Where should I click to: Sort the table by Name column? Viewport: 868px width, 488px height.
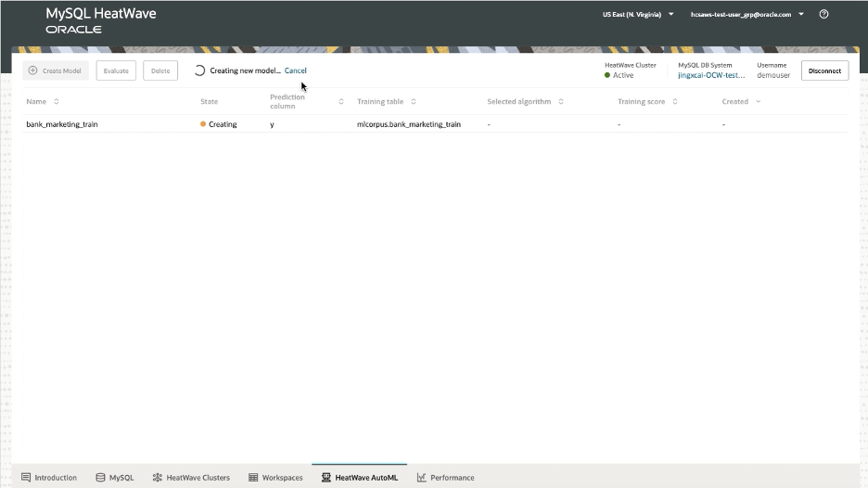point(56,101)
